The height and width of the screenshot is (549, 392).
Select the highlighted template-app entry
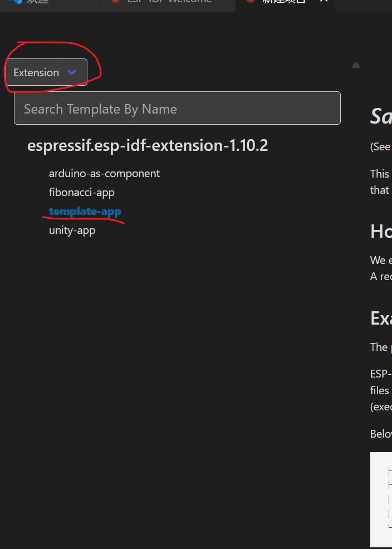coord(85,211)
